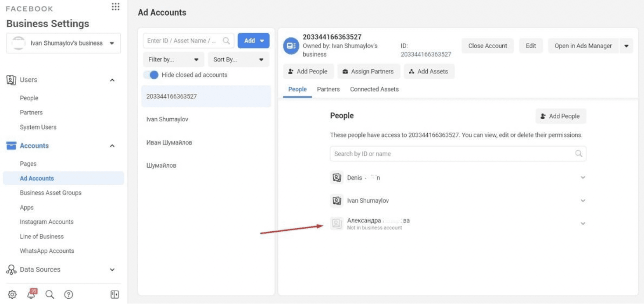644x304 pixels.
Task: Open the Sort By dropdown
Action: pos(239,60)
